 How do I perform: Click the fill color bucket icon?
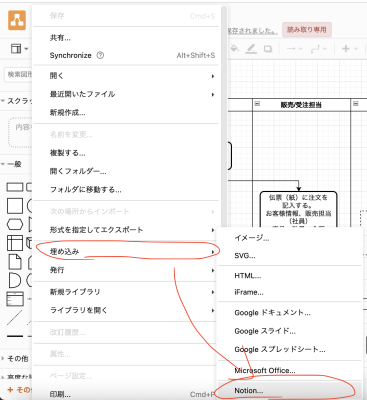[235, 49]
